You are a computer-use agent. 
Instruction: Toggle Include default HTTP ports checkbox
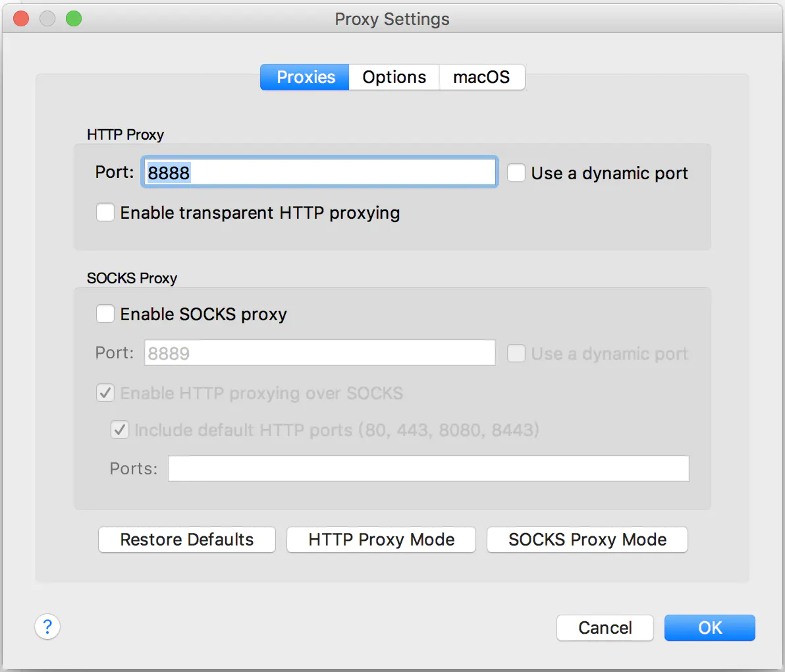(x=119, y=430)
